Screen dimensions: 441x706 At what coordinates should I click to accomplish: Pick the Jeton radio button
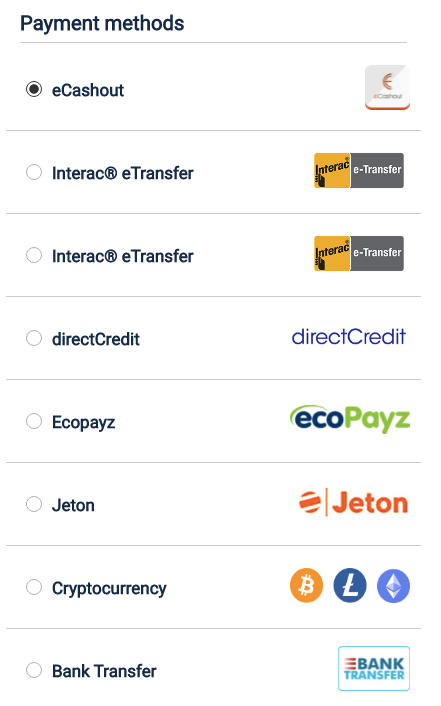pyautogui.click(x=34, y=504)
